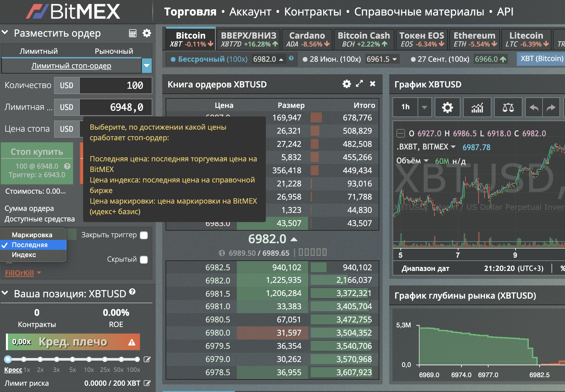Select the Market order tab
The width and height of the screenshot is (565, 392).
tap(114, 51)
